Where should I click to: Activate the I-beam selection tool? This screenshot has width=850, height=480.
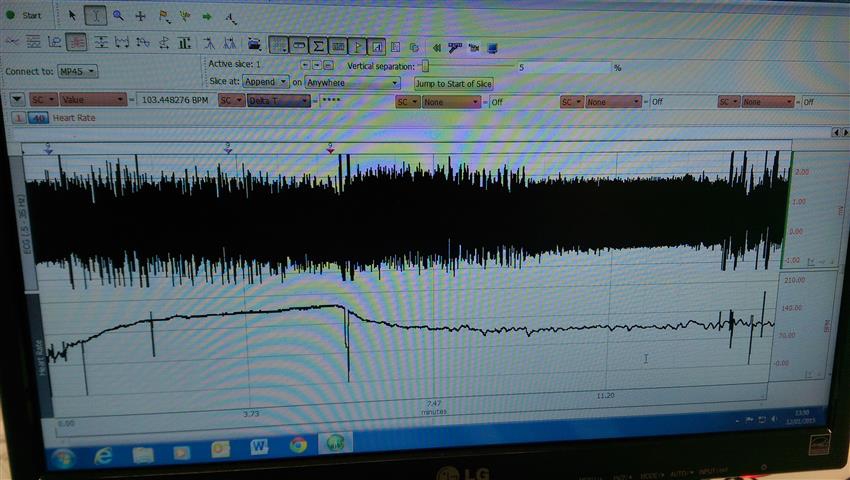pyautogui.click(x=95, y=16)
